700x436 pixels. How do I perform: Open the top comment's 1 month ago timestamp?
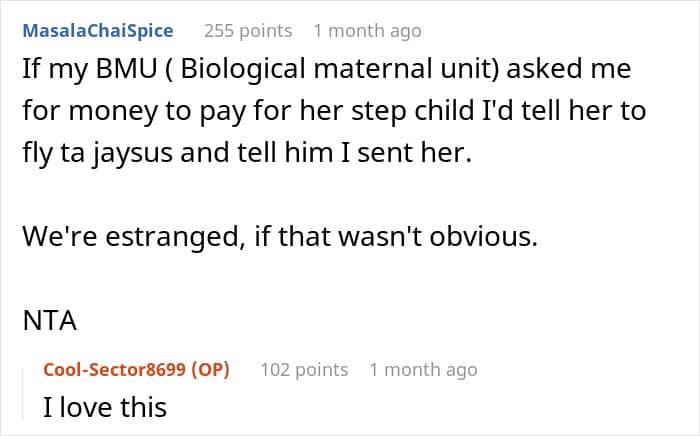367,31
